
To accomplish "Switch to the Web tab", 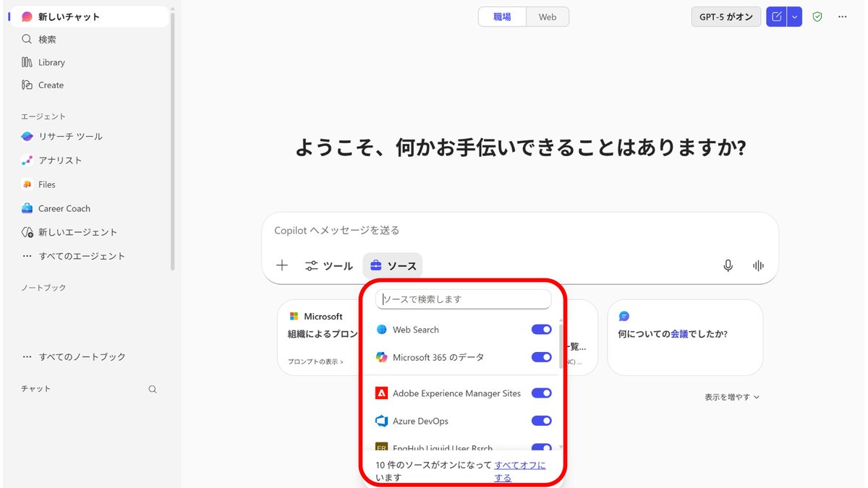I will click(x=548, y=17).
